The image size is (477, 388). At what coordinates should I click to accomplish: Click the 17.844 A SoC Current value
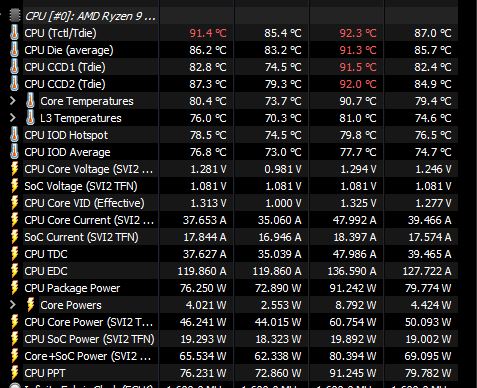205,237
